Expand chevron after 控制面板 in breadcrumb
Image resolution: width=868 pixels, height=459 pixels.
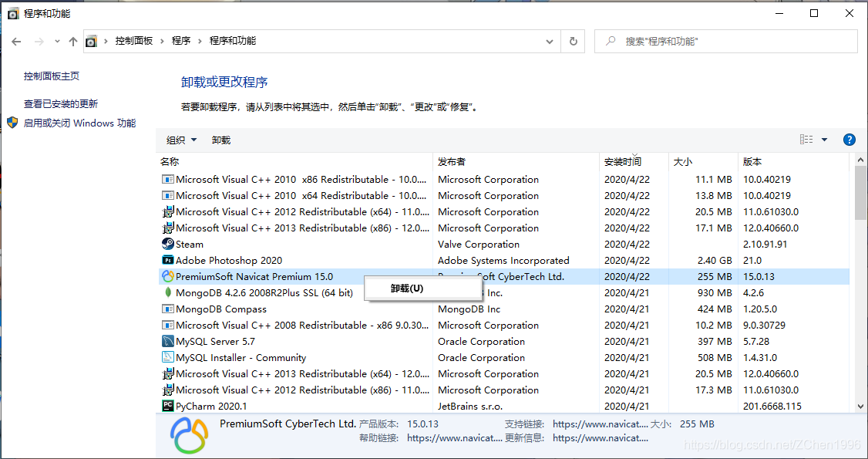[162, 41]
